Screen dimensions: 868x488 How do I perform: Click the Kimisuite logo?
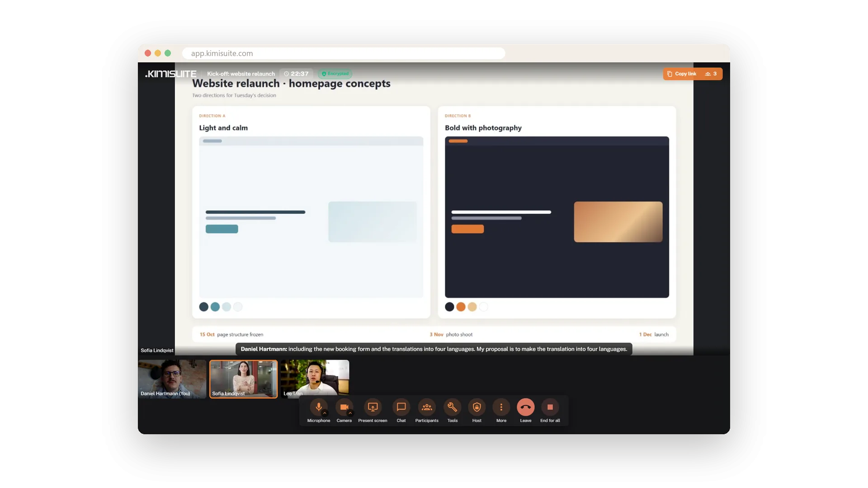pyautogui.click(x=170, y=74)
